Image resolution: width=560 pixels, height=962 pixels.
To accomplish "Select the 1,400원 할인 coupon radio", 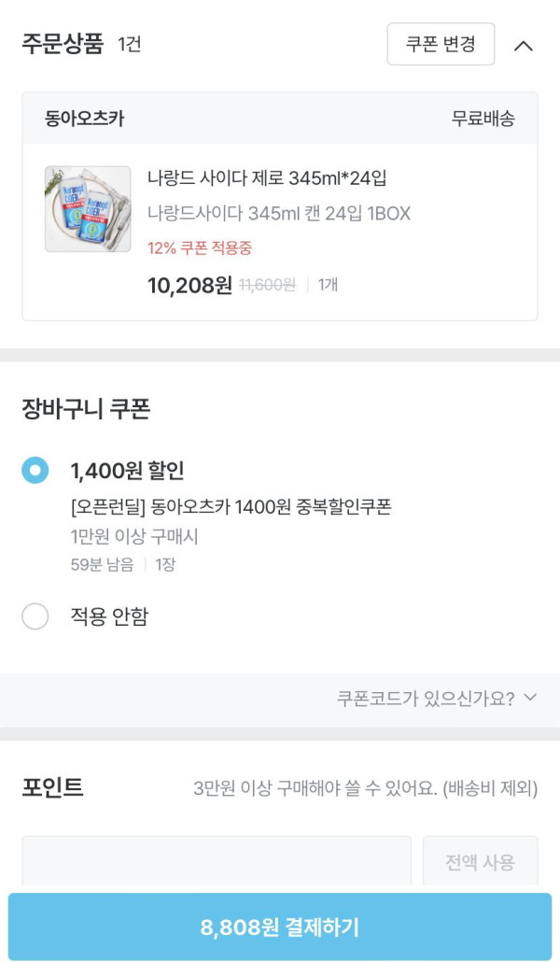I will click(35, 470).
